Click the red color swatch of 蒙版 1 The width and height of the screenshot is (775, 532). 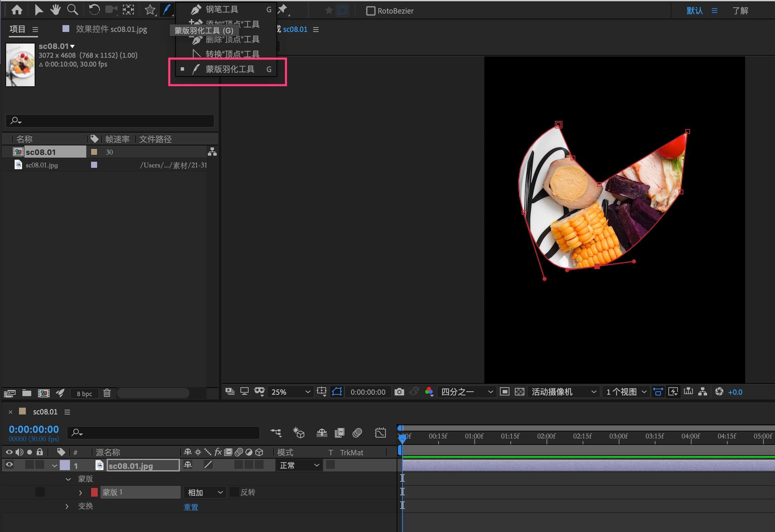click(x=94, y=492)
